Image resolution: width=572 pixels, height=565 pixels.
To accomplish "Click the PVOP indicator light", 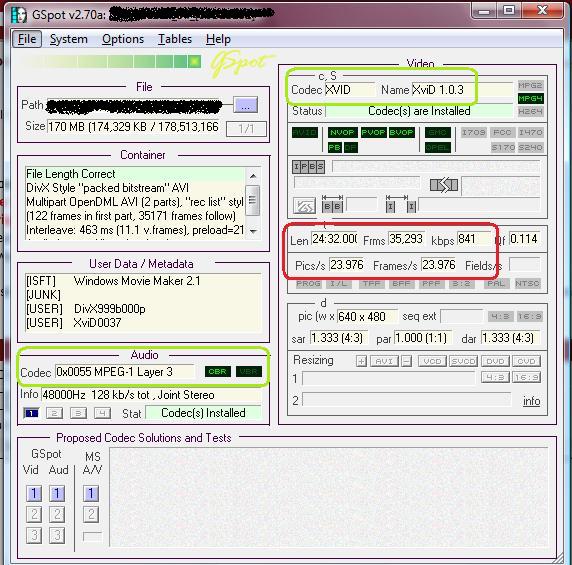I will [x=373, y=132].
